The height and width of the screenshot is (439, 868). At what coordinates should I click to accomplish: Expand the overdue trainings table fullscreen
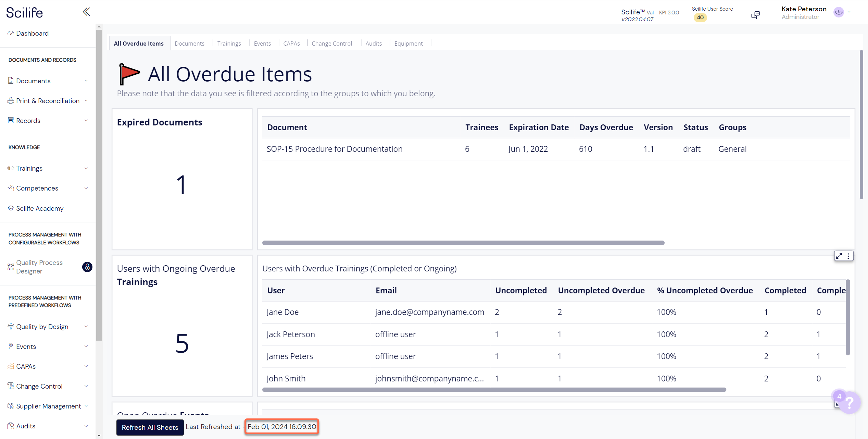coord(839,256)
